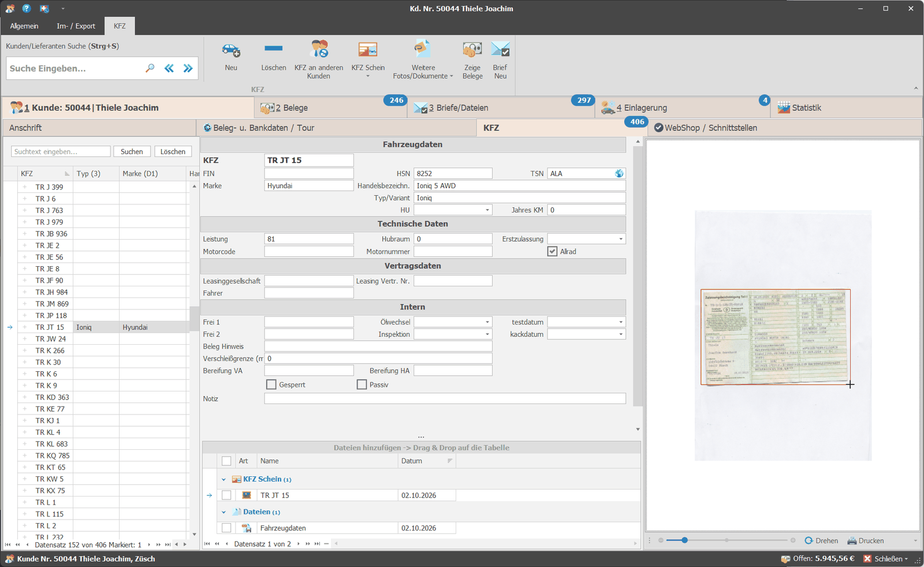
Task: Select the document scan thumbnail
Action: click(776, 337)
